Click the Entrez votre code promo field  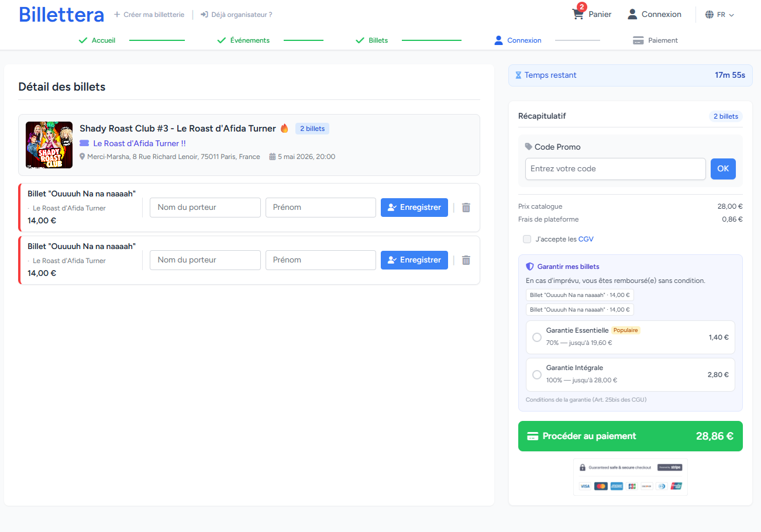point(615,168)
